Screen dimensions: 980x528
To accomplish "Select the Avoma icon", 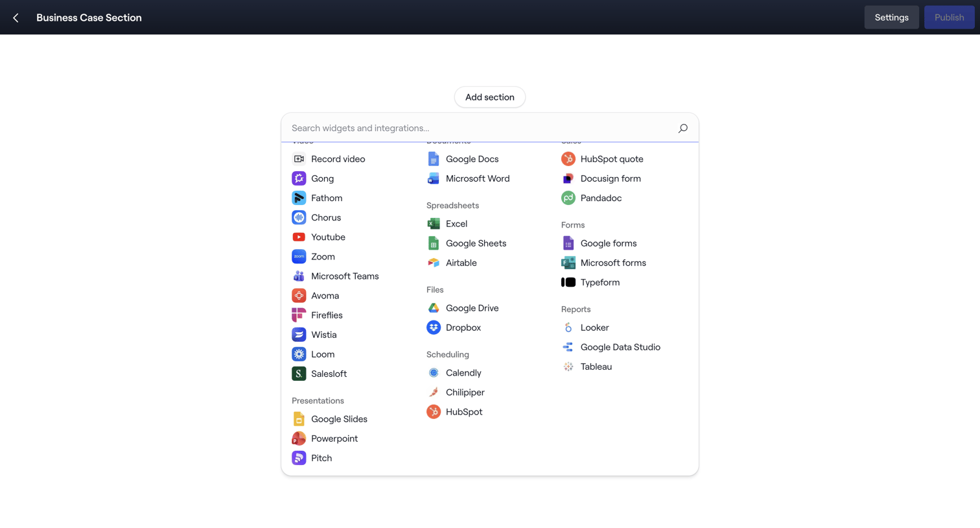I will pyautogui.click(x=299, y=295).
